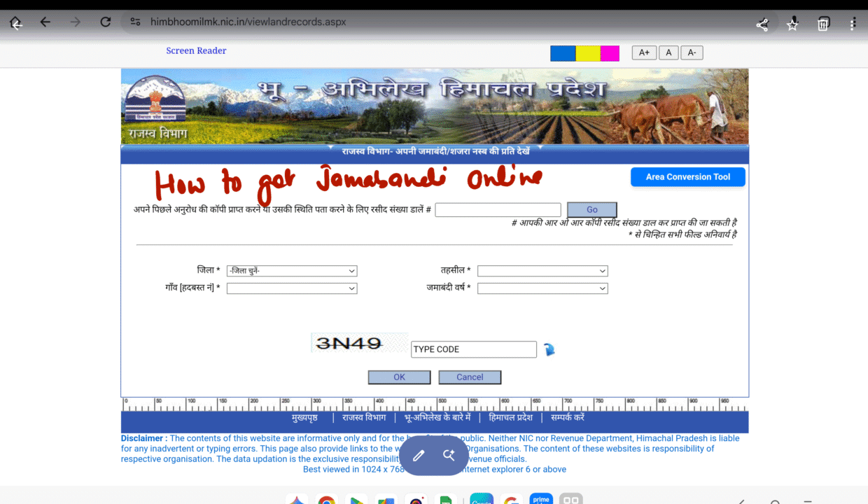The height and width of the screenshot is (504, 868).
Task: Refresh the captcha code image
Action: click(x=549, y=349)
